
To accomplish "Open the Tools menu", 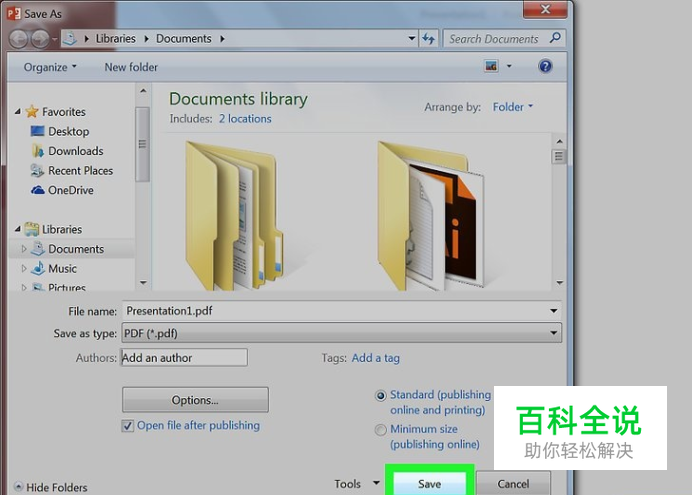I will pos(357,484).
